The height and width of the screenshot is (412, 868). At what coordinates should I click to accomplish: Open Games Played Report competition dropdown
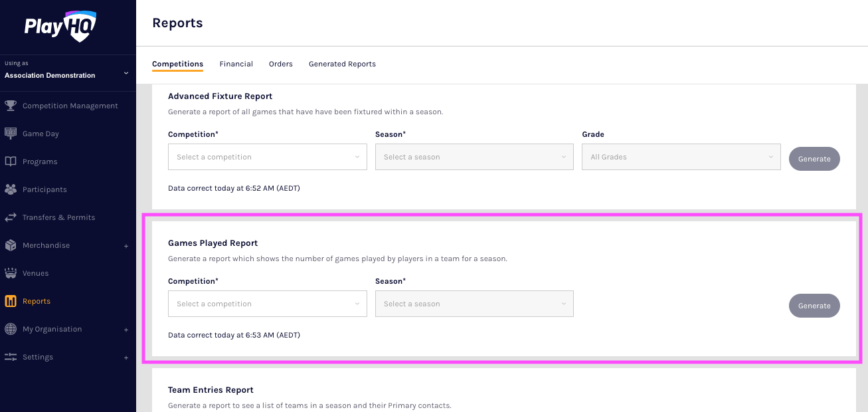pos(268,304)
